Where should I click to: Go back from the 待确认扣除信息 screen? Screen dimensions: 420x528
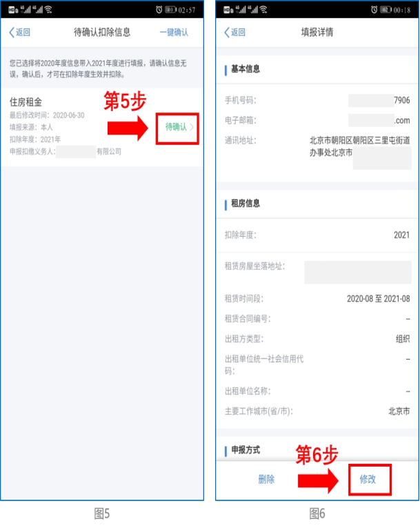[x=19, y=32]
